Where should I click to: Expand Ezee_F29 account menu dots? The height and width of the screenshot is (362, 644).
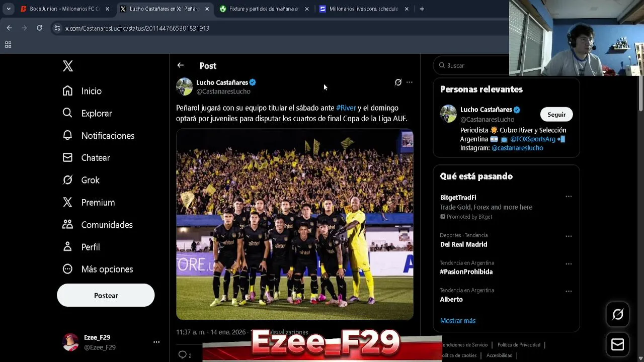tap(156, 342)
